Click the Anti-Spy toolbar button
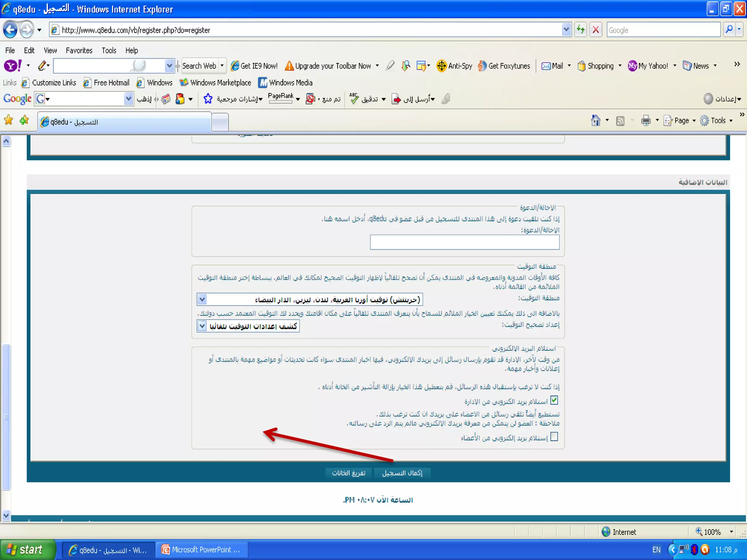 [x=454, y=66]
